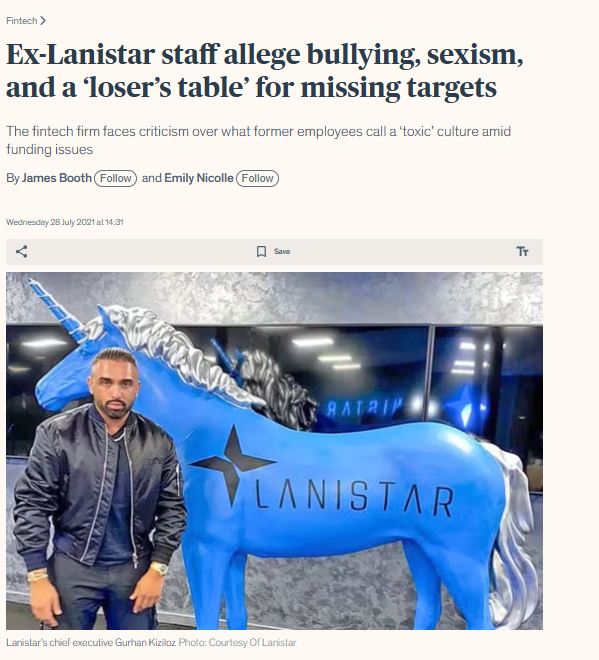Select the Ex-Lanistar staff allege bullying headline

pyautogui.click(x=265, y=71)
